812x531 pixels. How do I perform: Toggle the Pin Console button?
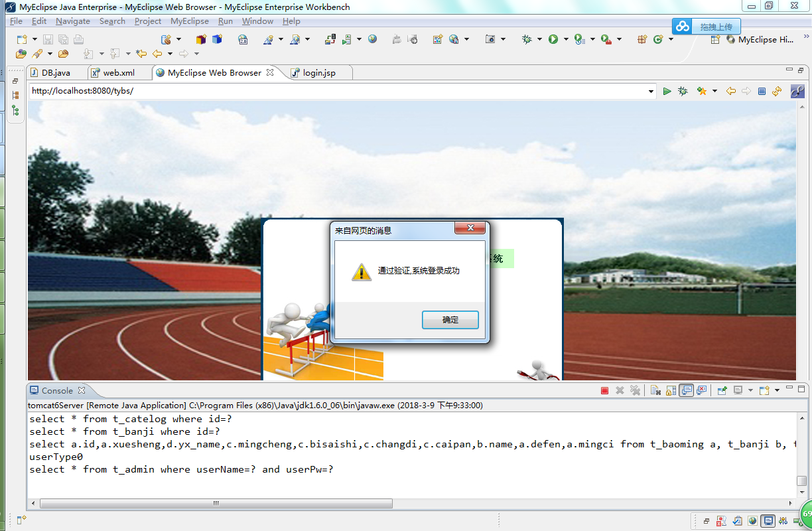[722, 390]
